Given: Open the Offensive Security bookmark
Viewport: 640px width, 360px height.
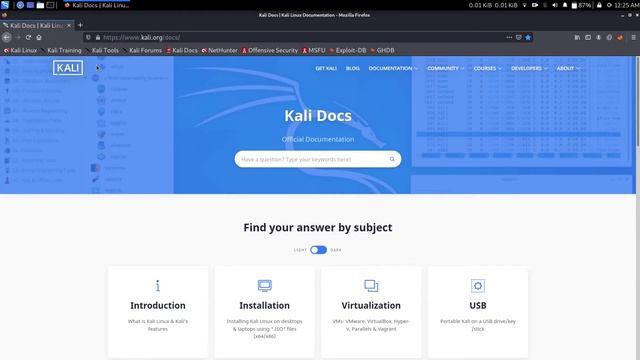Looking at the screenshot, I should coord(270,50).
